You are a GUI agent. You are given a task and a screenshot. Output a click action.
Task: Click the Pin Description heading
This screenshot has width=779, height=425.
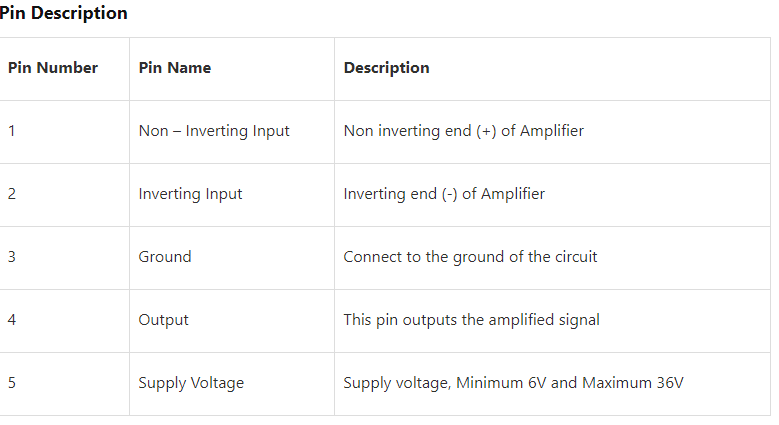point(63,13)
